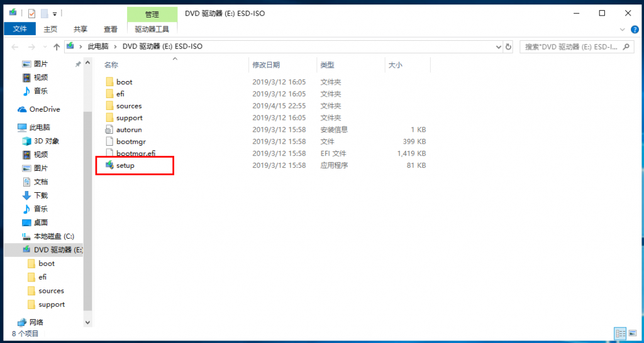This screenshot has width=644, height=343.
Task: Select the bootmgr.efi file name
Action: [136, 153]
